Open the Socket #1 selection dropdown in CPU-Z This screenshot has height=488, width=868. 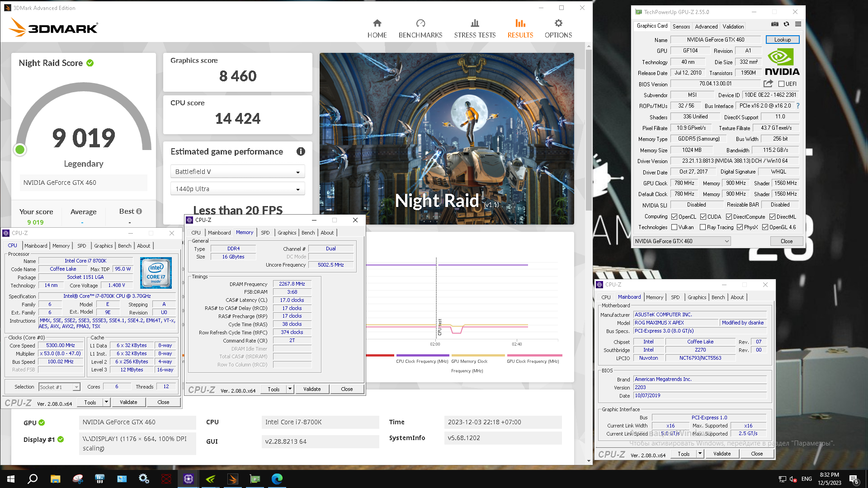coord(59,387)
